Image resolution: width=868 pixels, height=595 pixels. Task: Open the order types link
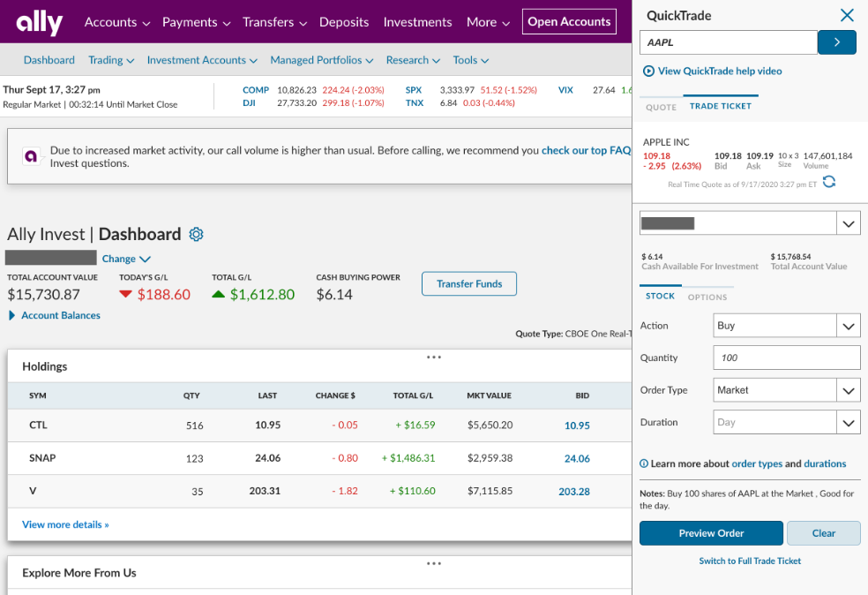click(757, 463)
